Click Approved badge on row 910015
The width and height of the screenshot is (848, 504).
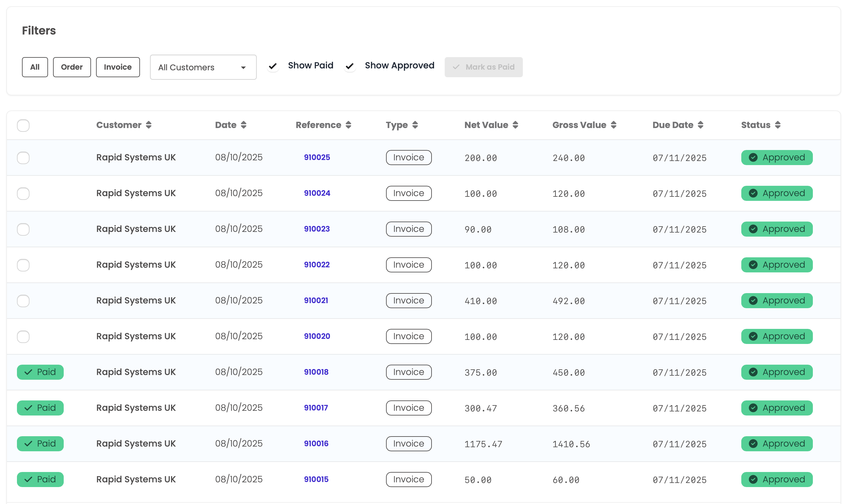click(777, 480)
